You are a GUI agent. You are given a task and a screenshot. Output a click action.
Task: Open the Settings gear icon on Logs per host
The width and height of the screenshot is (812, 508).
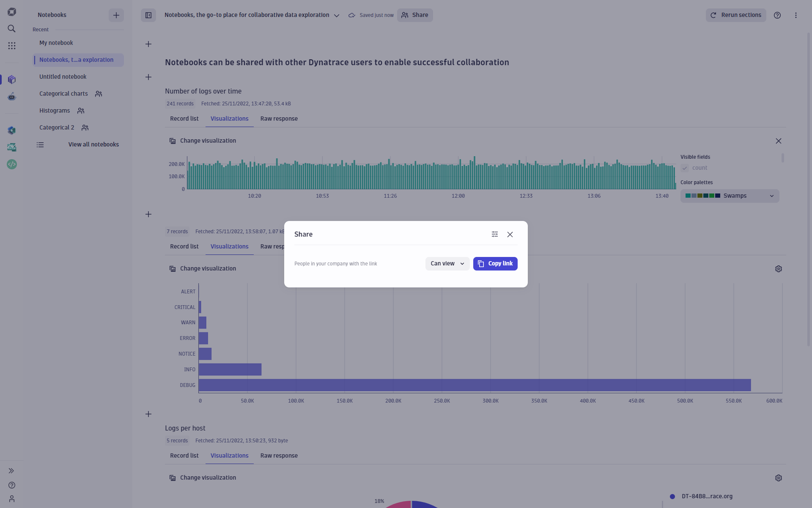pos(779,478)
